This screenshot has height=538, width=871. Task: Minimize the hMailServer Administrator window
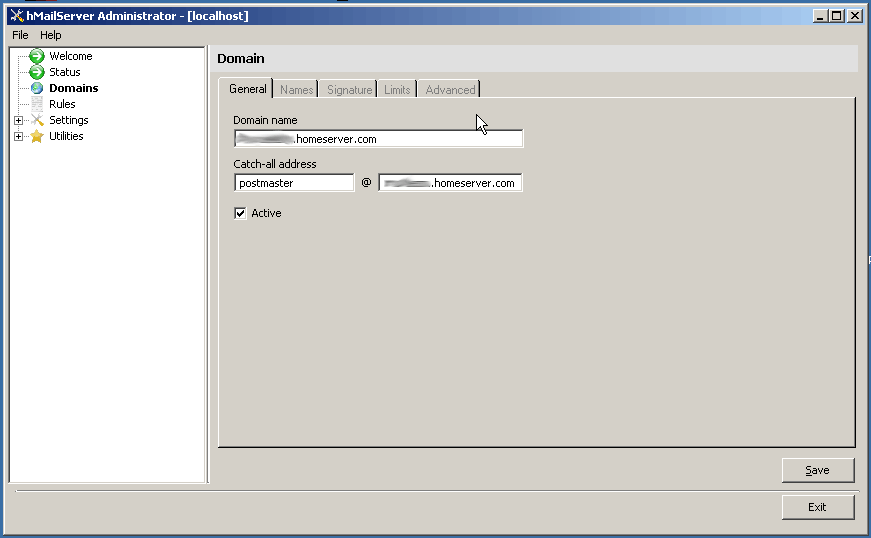(820, 16)
